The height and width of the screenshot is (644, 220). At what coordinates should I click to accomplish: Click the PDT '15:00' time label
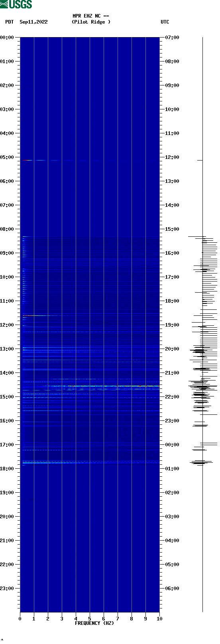7,397
